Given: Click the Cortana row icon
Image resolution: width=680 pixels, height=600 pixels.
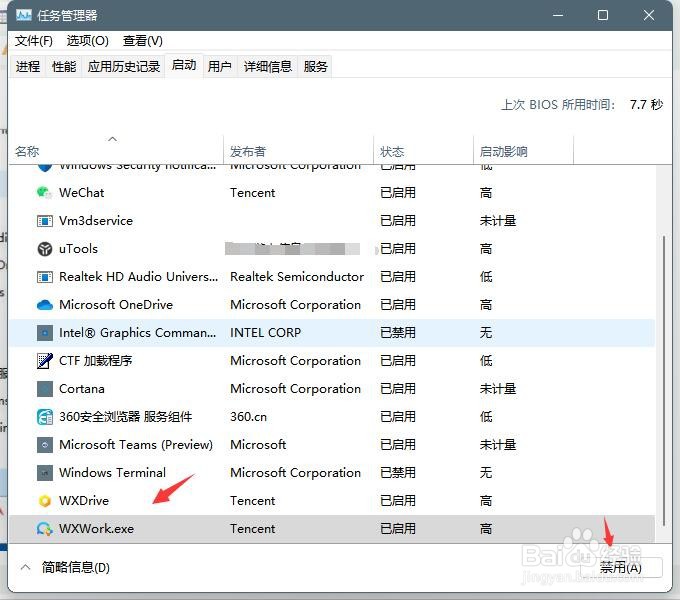Looking at the screenshot, I should 45,389.
